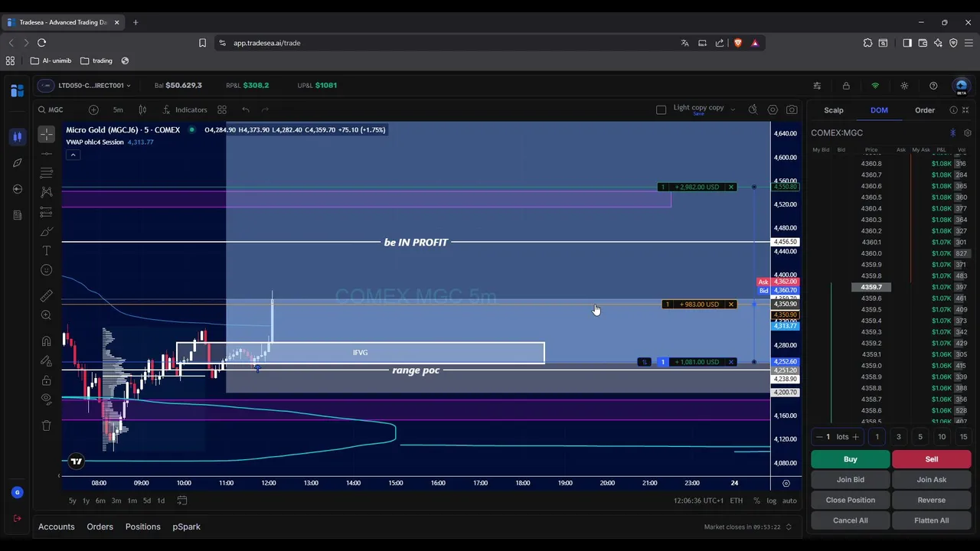Open the Indicators dialog

185,109
